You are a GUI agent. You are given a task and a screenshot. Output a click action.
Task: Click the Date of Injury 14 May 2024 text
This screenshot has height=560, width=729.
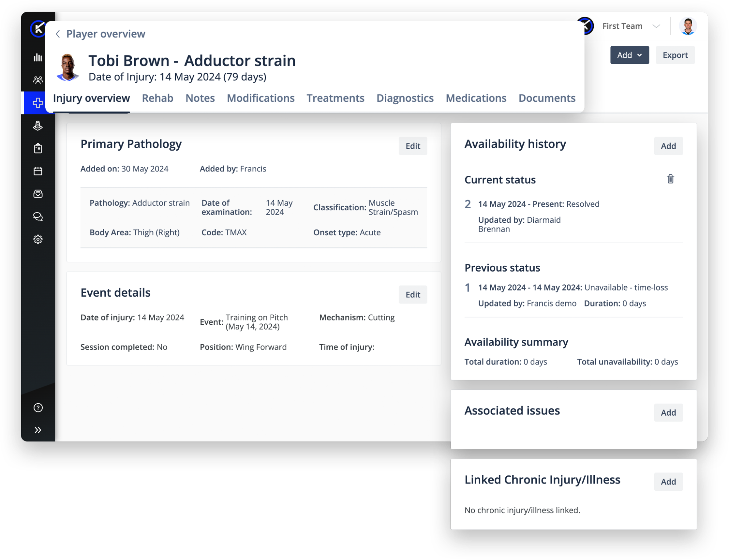[x=177, y=77]
